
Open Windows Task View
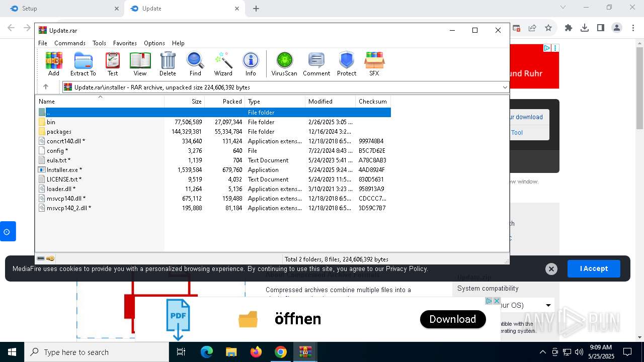pos(181,352)
